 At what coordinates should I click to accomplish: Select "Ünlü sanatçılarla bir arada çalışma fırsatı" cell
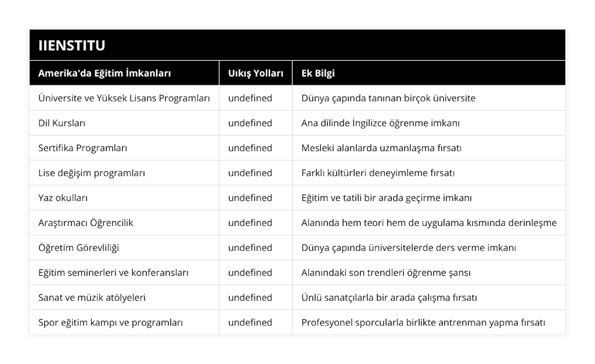point(389,298)
